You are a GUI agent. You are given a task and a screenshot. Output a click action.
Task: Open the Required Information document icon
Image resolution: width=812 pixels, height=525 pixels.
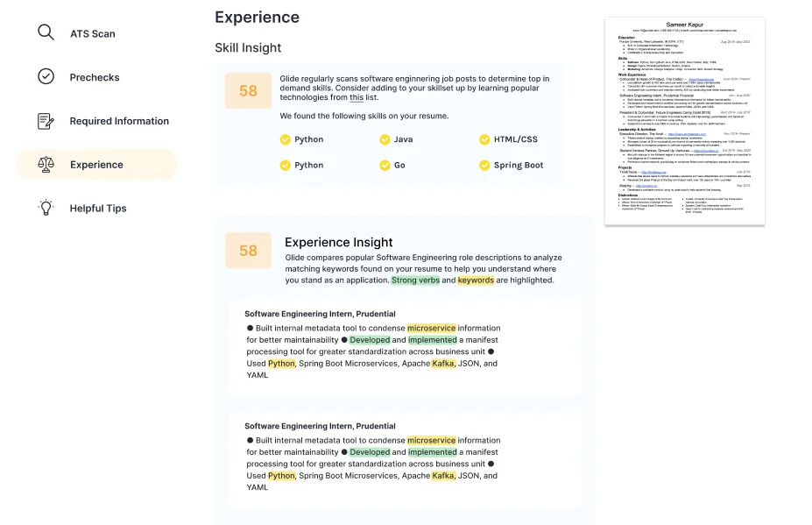coord(46,120)
